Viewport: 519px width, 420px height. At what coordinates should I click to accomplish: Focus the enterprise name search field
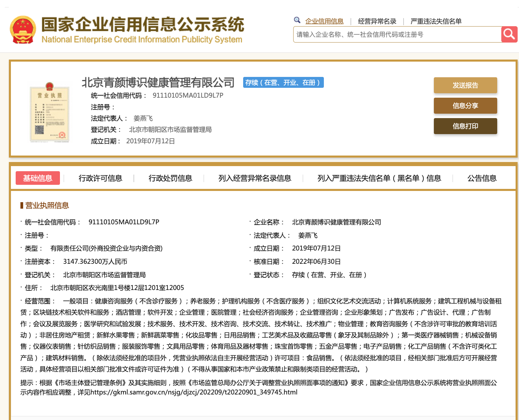click(x=397, y=34)
